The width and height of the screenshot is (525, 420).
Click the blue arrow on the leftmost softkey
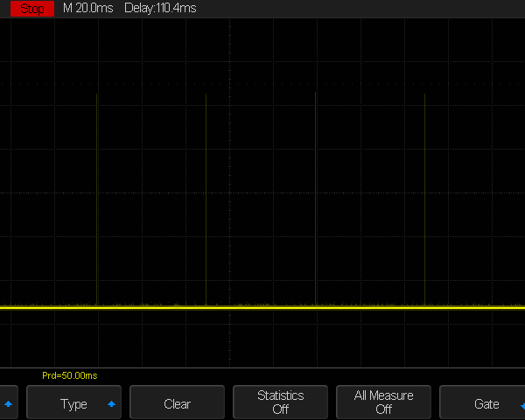(x=9, y=404)
